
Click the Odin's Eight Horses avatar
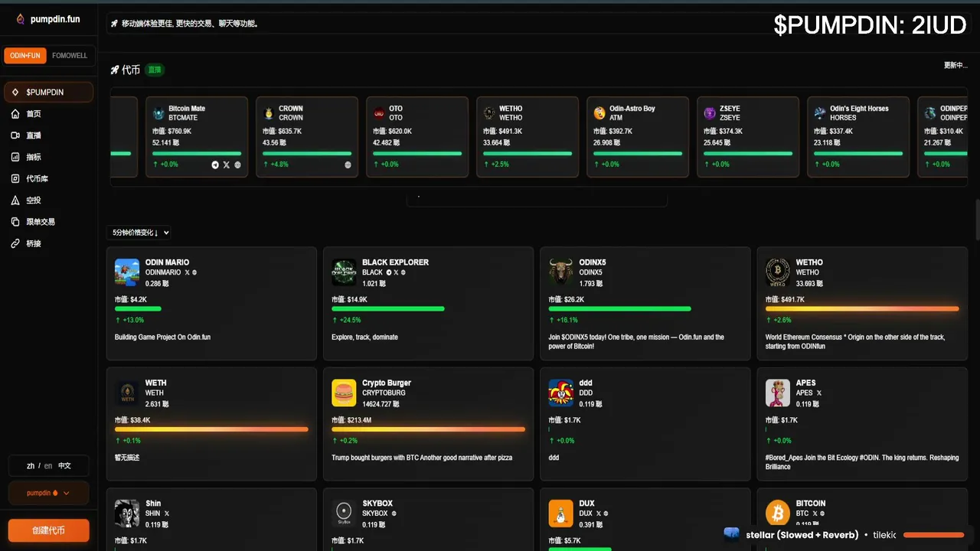click(x=820, y=113)
